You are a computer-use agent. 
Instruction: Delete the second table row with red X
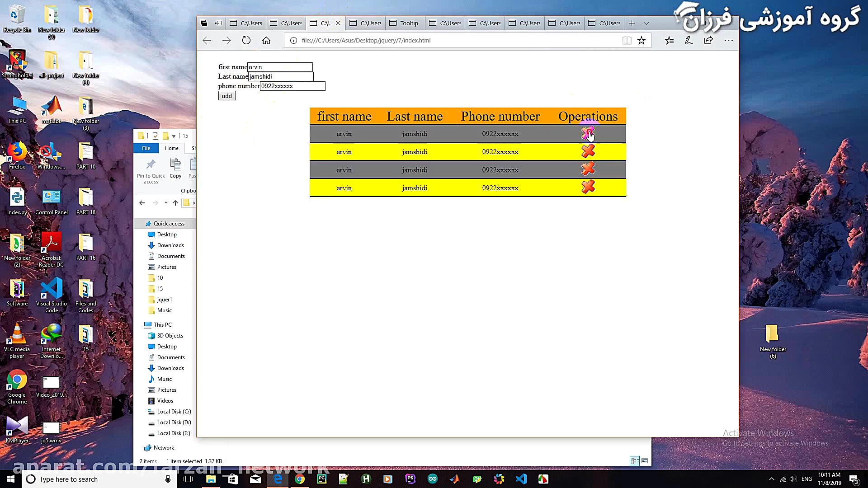click(588, 151)
